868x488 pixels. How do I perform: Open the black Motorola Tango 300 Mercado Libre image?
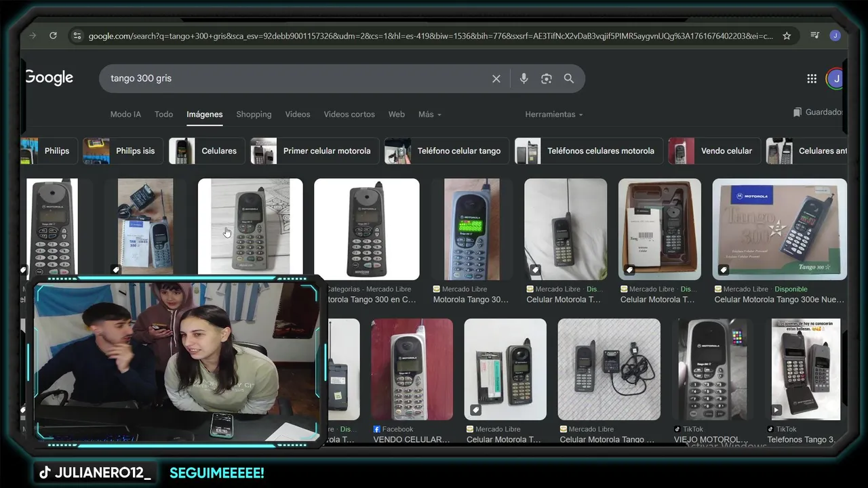367,229
